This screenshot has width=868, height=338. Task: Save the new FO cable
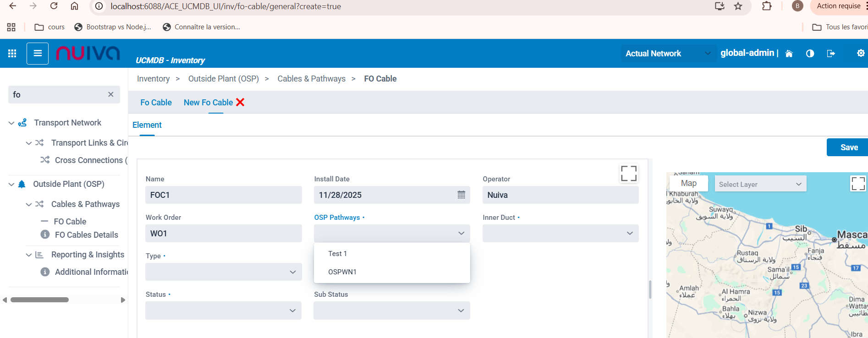point(848,147)
